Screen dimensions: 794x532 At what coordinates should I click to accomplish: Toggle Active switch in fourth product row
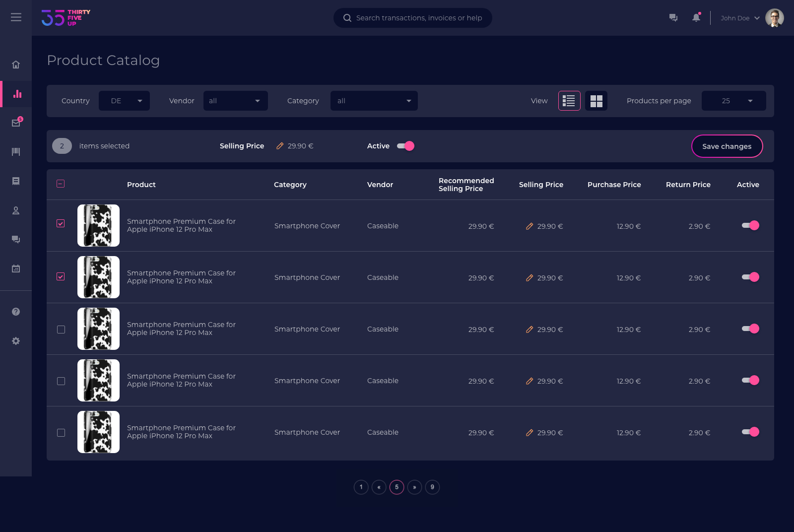(x=750, y=380)
